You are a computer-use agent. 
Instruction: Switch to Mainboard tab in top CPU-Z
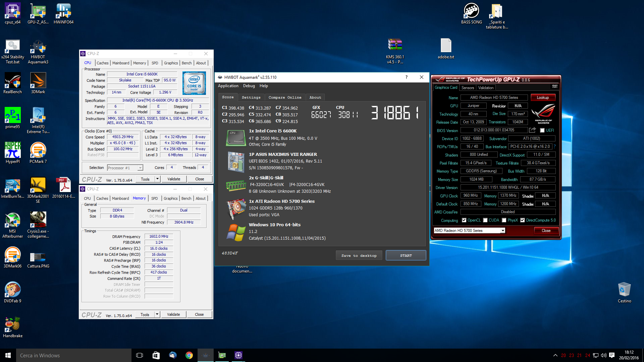point(121,63)
